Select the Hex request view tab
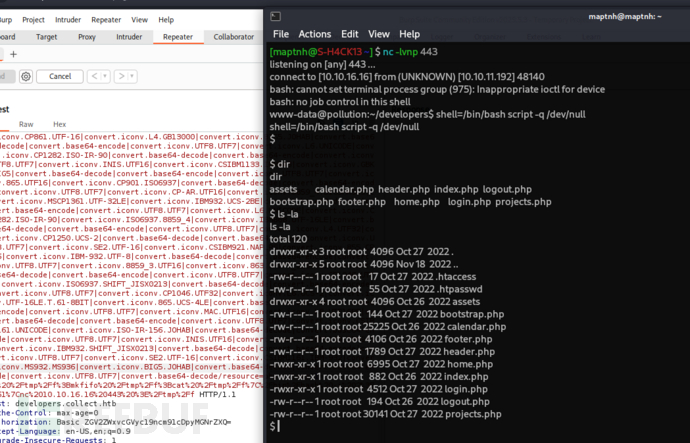The image size is (690, 443). [x=59, y=124]
